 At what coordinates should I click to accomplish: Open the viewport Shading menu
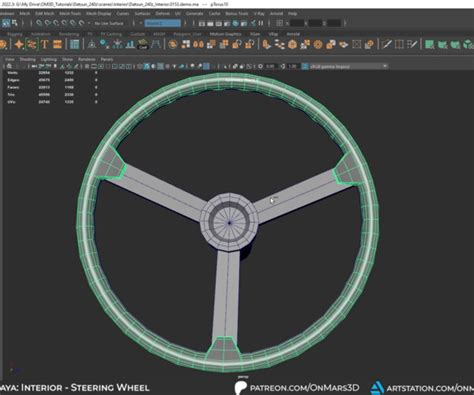pyautogui.click(x=28, y=59)
